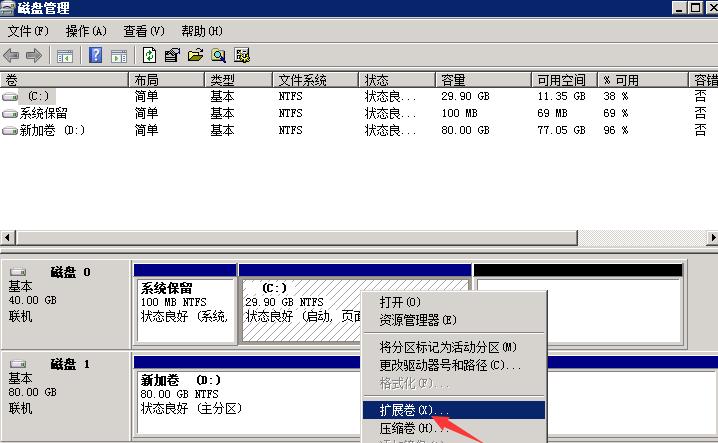Click the left arrow of the horizontal scrollbar
The width and height of the screenshot is (718, 443).
pos(7,238)
